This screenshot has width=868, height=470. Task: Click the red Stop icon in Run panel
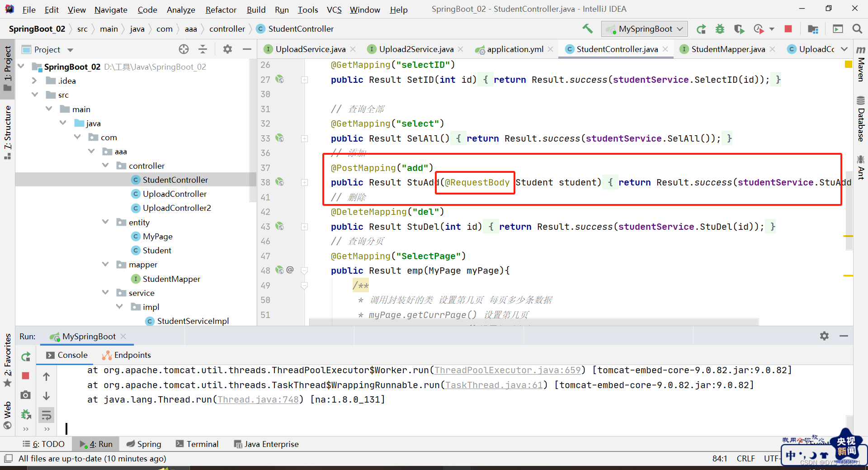pos(26,376)
